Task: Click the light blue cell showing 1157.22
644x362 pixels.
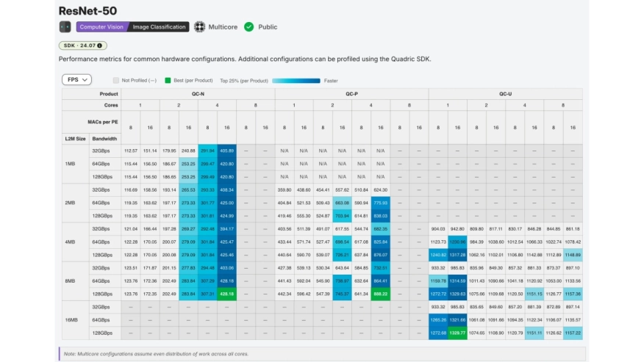Action: [x=573, y=333]
